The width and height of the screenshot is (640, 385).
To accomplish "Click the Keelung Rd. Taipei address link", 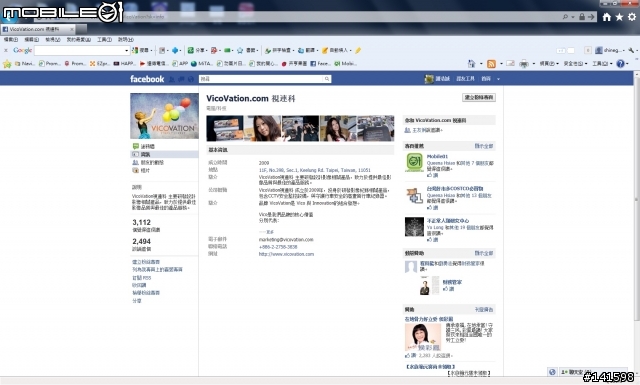I will tap(315, 170).
